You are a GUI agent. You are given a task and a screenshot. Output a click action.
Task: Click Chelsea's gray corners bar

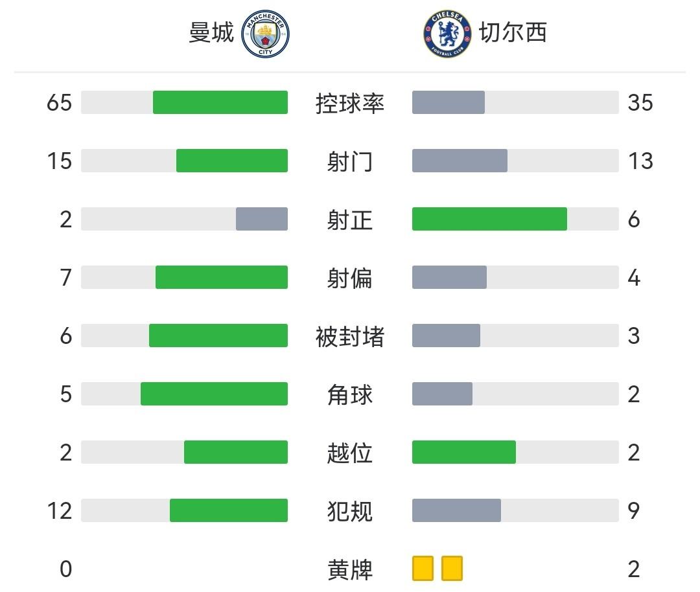[x=442, y=394]
